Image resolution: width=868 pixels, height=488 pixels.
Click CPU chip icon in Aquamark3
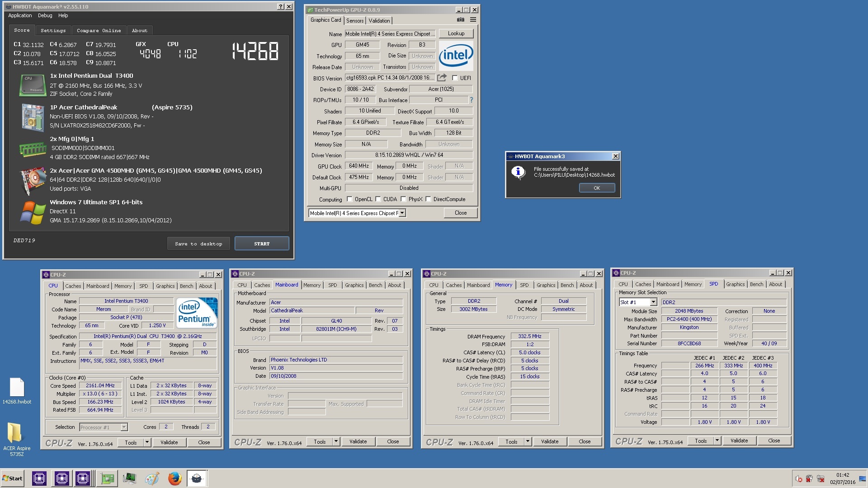pos(33,85)
